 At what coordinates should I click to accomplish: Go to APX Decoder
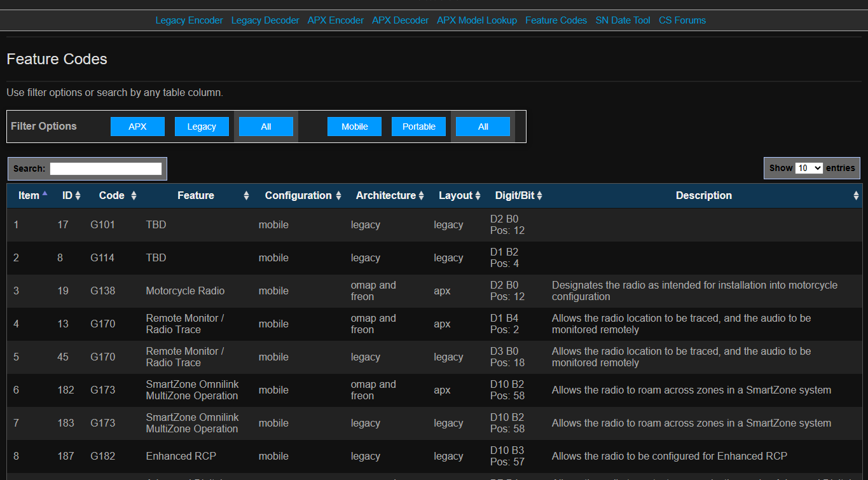point(401,20)
